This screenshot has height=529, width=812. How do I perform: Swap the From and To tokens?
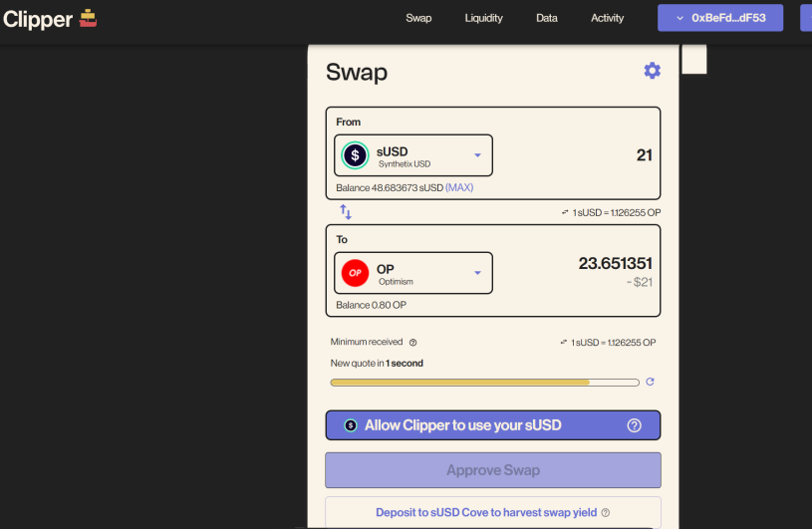(346, 212)
